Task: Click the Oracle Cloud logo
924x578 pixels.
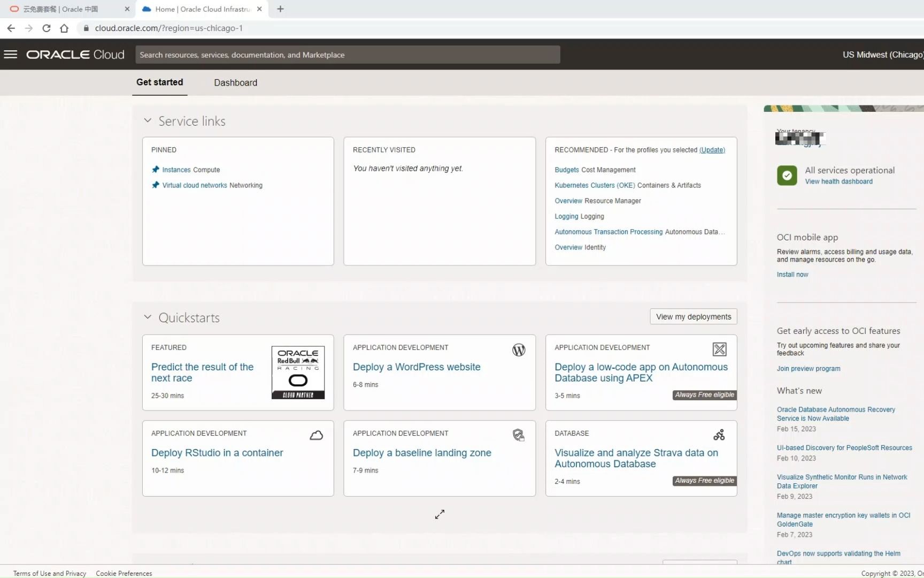Action: pos(75,55)
